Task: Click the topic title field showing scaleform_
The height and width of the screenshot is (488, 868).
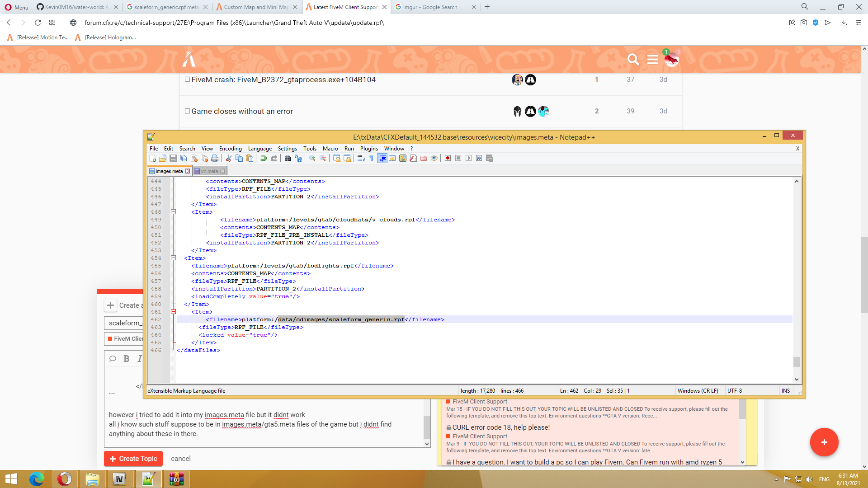Action: pos(124,323)
